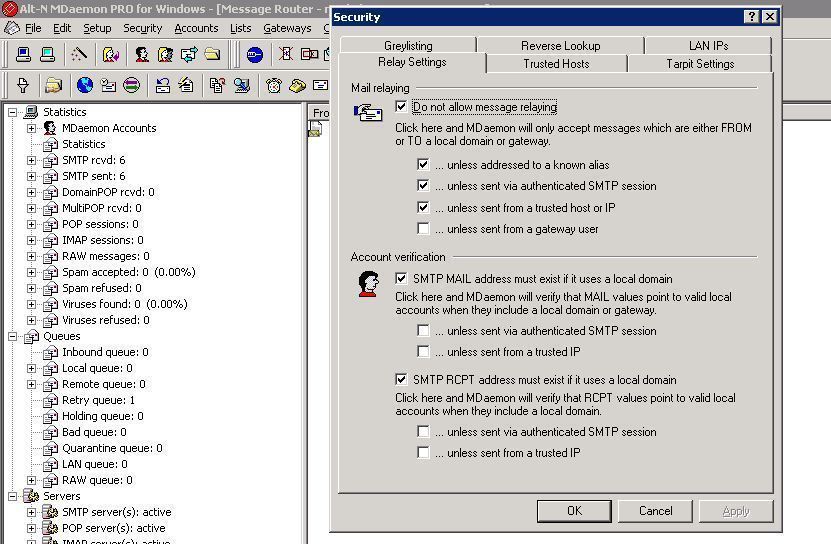This screenshot has height=544, width=831.
Task: Uncheck 'unless addressed to a known alias'
Action: pos(423,164)
